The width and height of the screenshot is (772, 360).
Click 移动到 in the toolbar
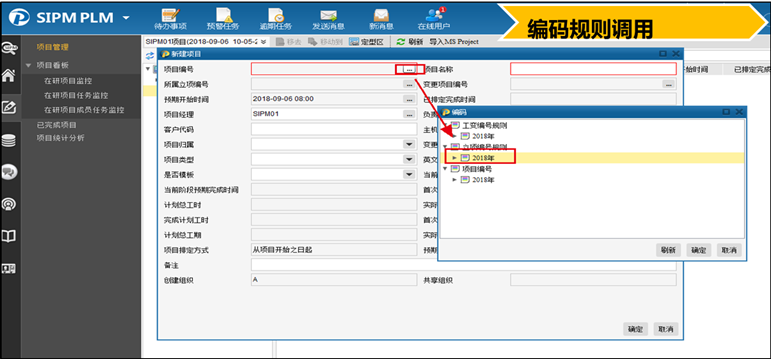pos(325,42)
